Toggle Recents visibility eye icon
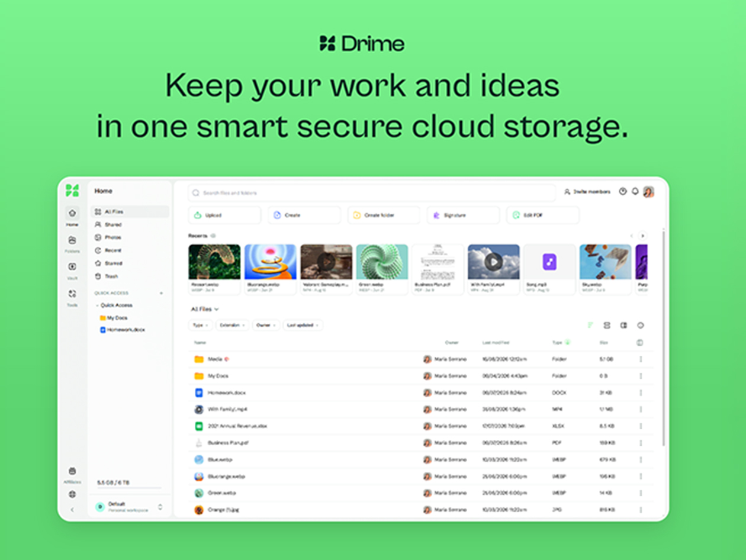The image size is (746, 560). [x=213, y=236]
